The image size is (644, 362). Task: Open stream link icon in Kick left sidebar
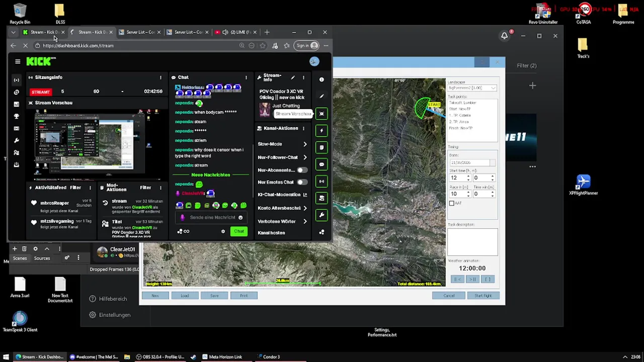[16, 92]
